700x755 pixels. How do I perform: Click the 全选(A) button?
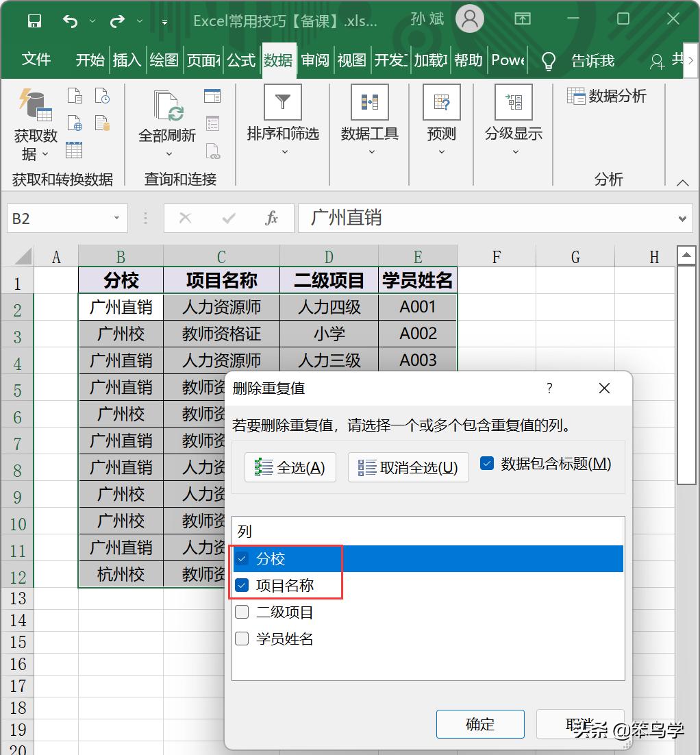pos(290,467)
